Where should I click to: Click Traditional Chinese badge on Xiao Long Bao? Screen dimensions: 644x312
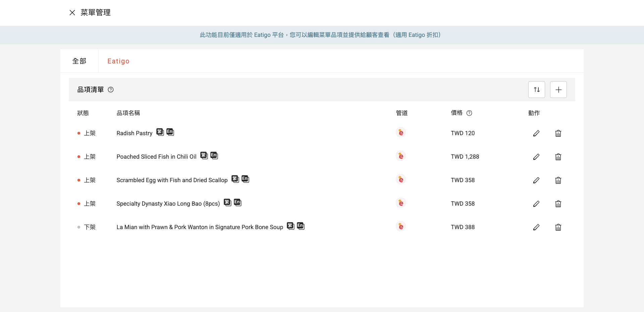[x=227, y=202]
